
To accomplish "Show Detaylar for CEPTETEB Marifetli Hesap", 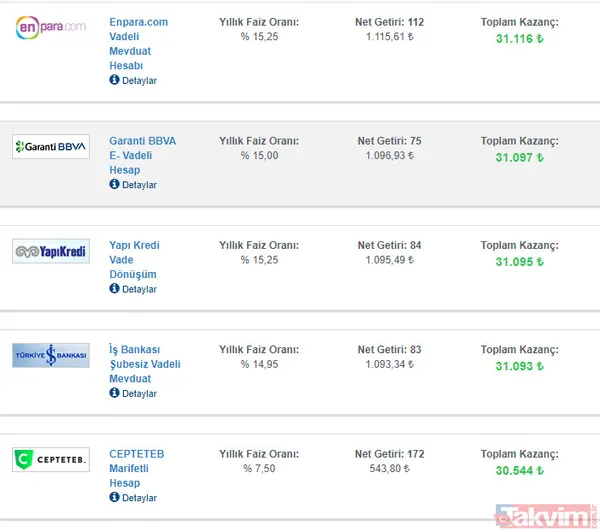I will pyautogui.click(x=139, y=497).
